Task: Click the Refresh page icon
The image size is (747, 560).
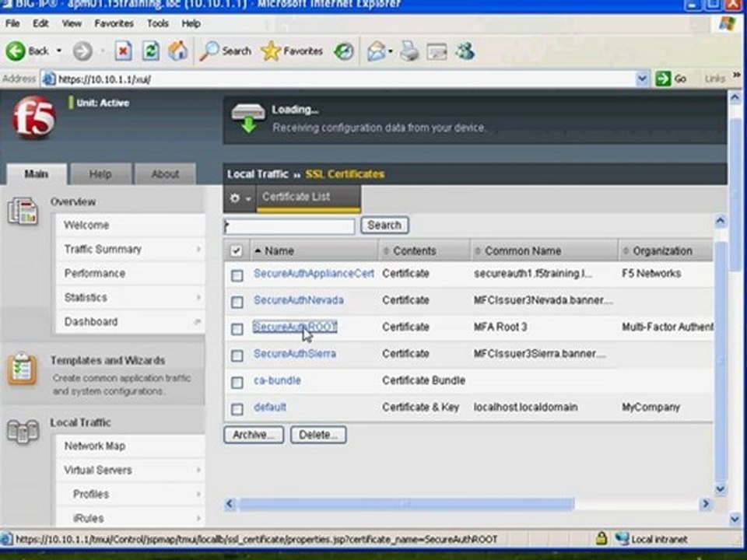Action: pos(150,51)
